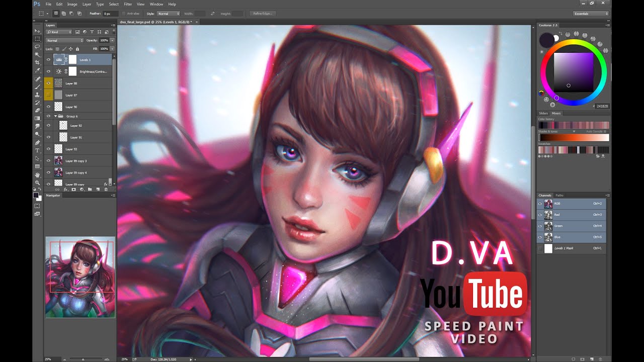Select the Zoom tool in toolbox
644x362 pixels.
click(x=37, y=183)
